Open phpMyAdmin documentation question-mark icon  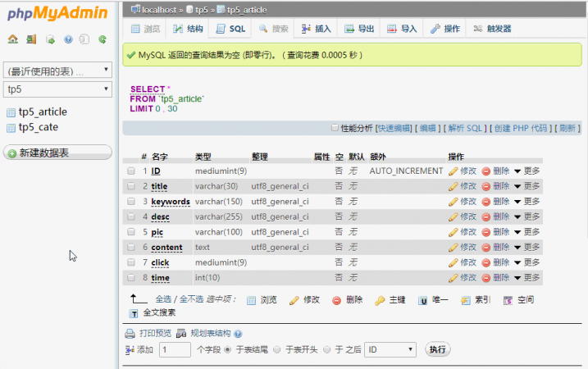68,39
